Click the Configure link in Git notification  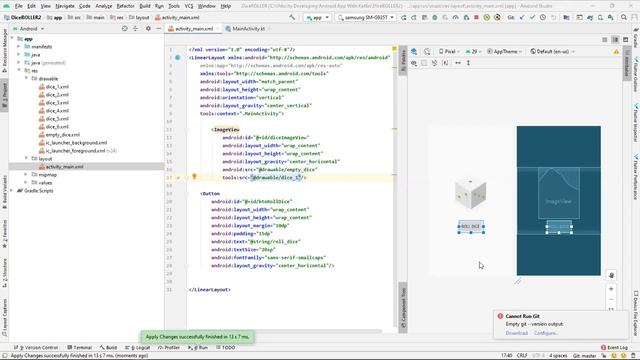tap(546, 333)
